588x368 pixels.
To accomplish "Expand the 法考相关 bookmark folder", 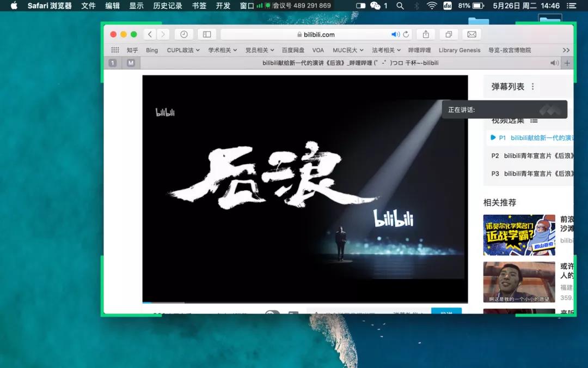I will 386,50.
